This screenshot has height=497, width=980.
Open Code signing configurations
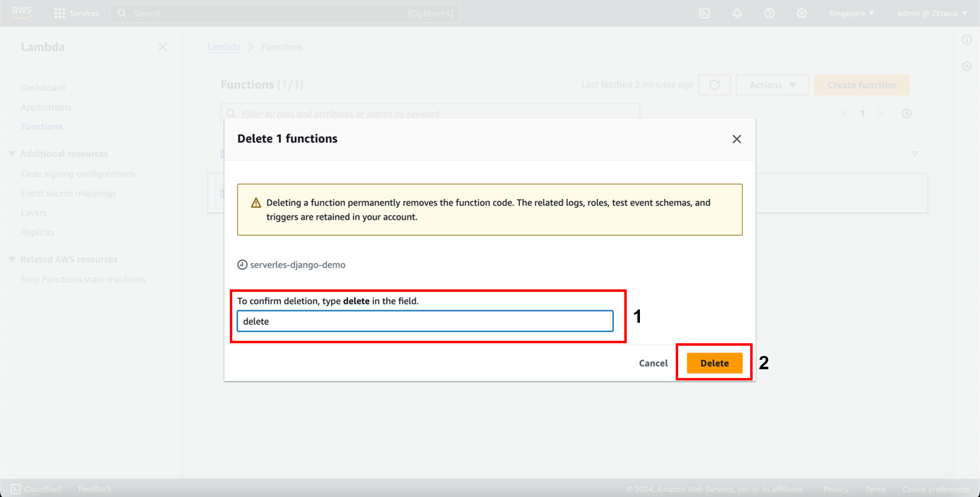point(78,174)
